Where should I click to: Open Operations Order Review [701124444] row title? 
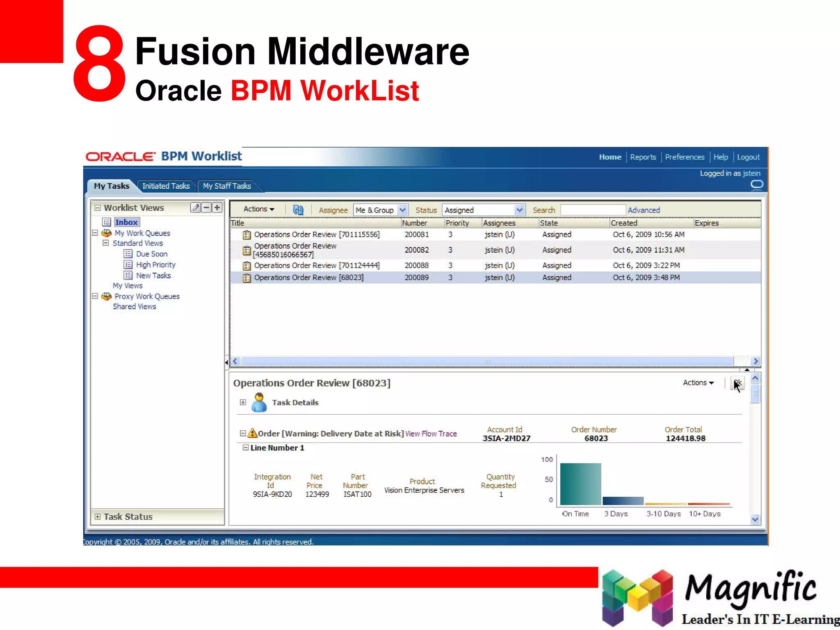coord(317,265)
